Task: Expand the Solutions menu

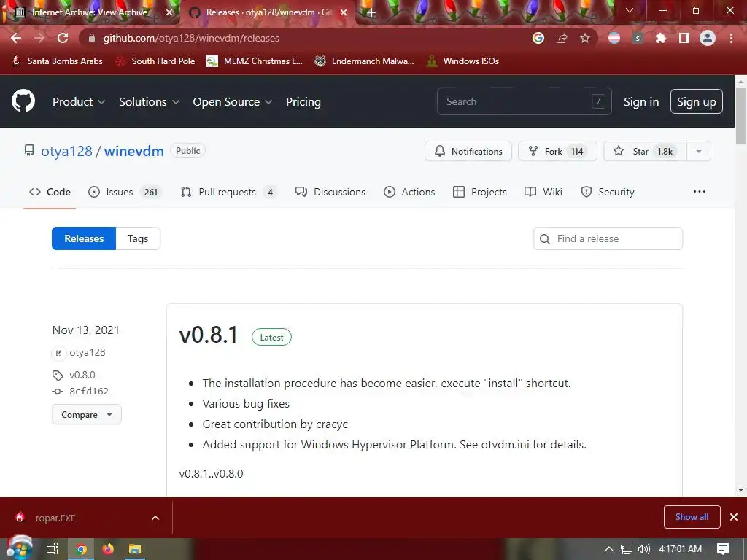Action: pos(149,102)
